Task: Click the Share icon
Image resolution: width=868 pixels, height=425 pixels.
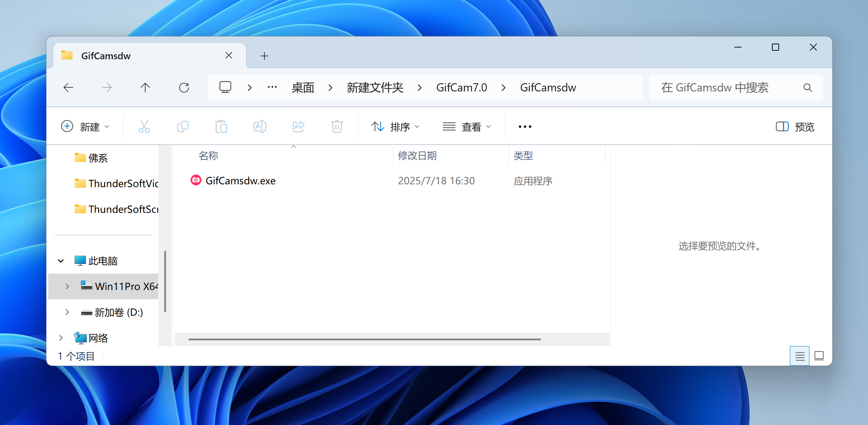Action: click(298, 126)
